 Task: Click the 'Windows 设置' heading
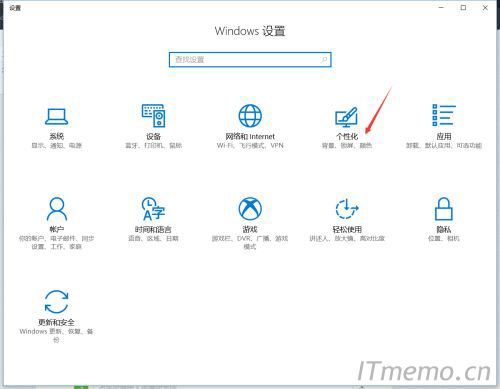(250, 31)
